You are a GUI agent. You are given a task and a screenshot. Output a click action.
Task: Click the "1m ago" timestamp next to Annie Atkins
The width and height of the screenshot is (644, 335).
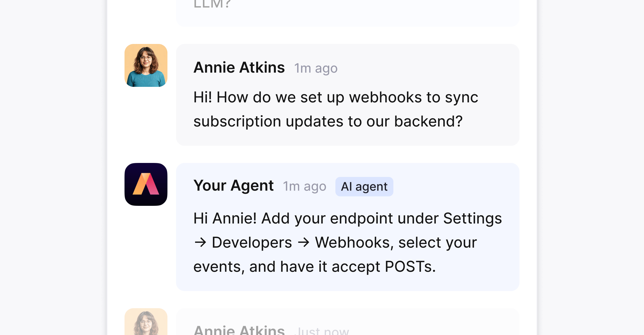pyautogui.click(x=316, y=68)
